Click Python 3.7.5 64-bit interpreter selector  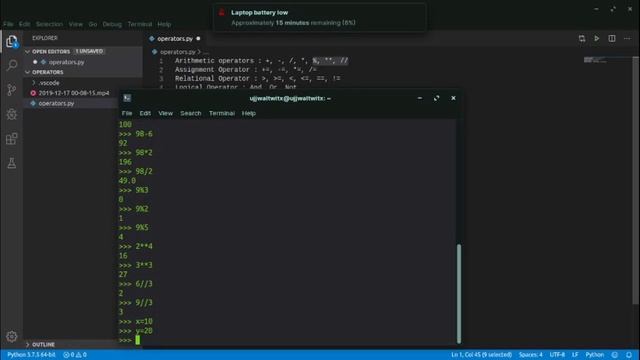pyautogui.click(x=31, y=355)
